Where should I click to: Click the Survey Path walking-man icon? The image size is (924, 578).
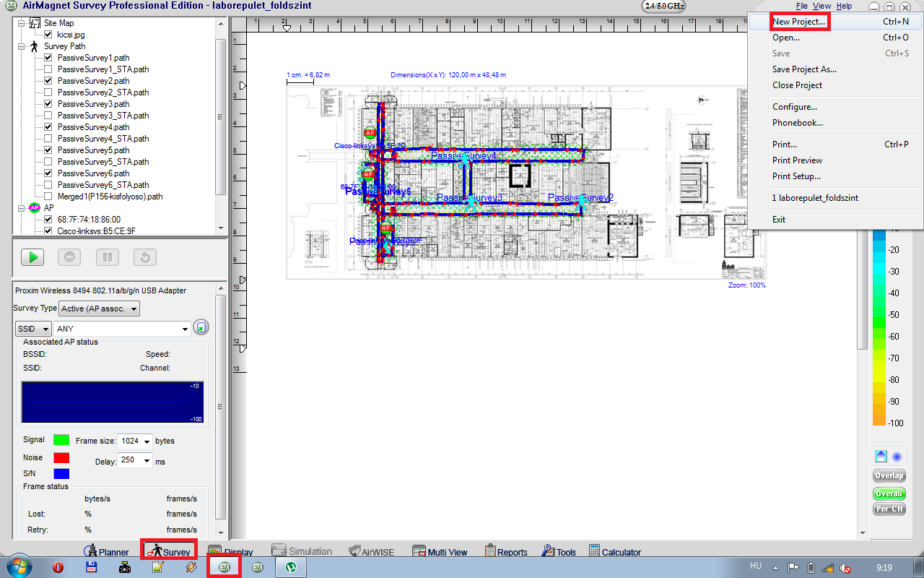35,46
